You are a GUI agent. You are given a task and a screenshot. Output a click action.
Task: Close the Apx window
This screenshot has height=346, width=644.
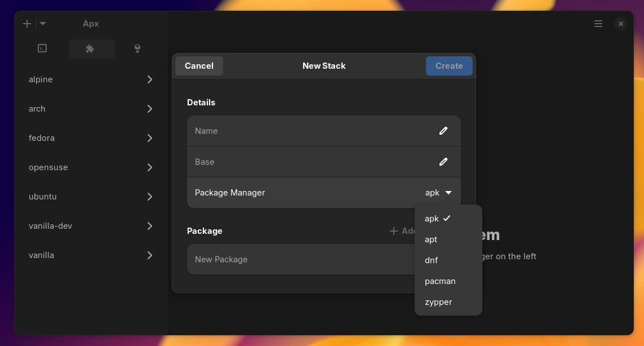click(620, 24)
